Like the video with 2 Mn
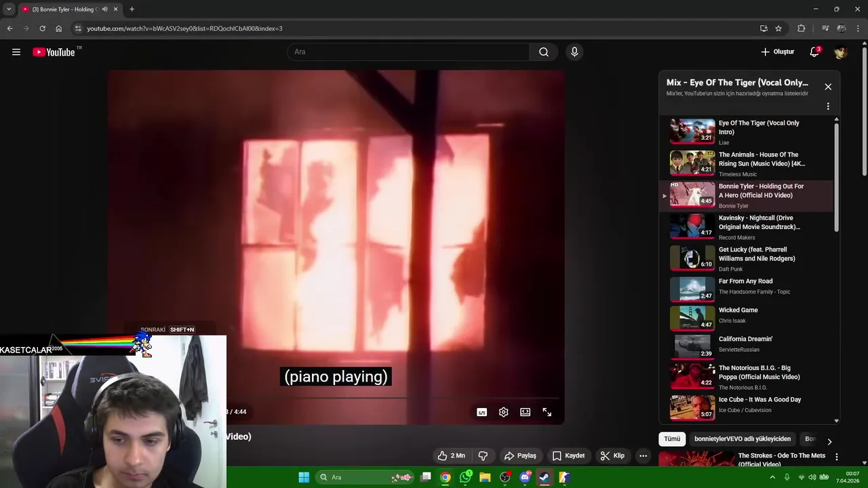The width and height of the screenshot is (868, 488). tap(452, 455)
